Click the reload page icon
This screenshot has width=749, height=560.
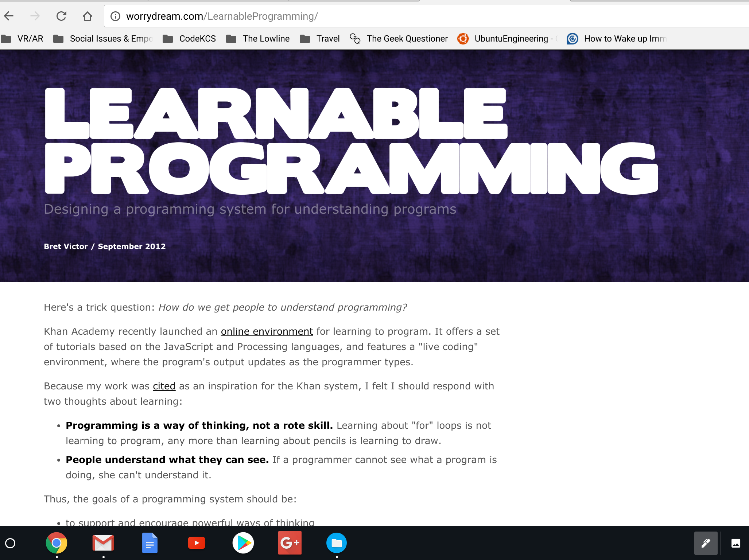click(x=61, y=16)
